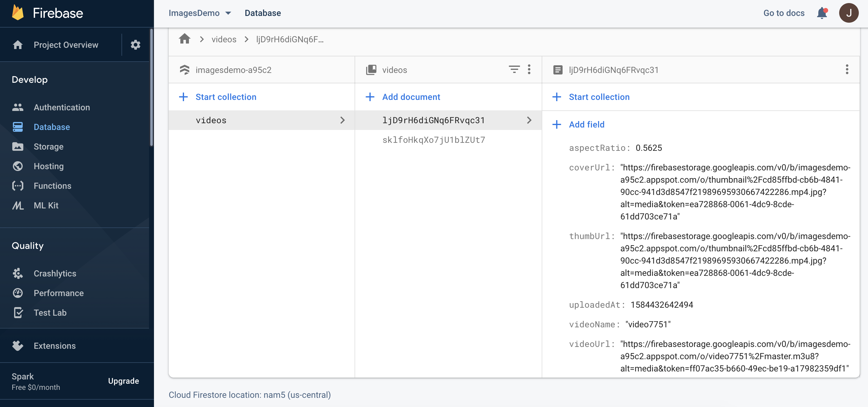Click the videos collection header icon
868x407 pixels.
[371, 70]
